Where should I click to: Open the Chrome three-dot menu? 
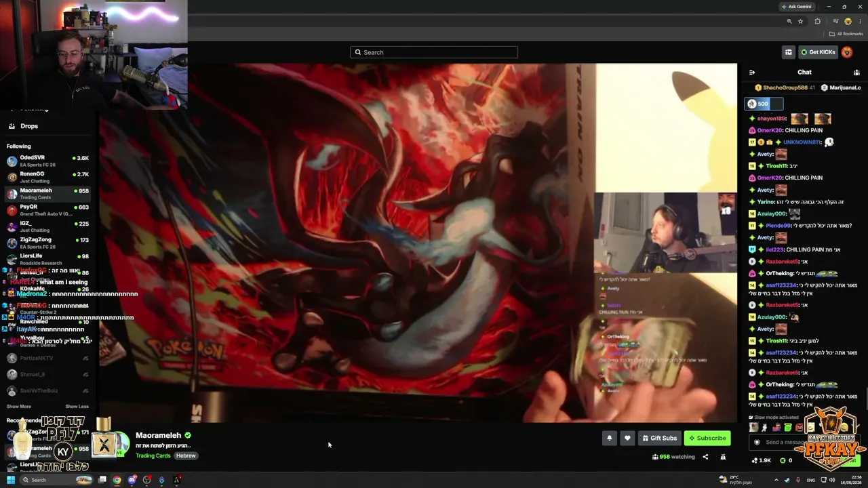860,22
